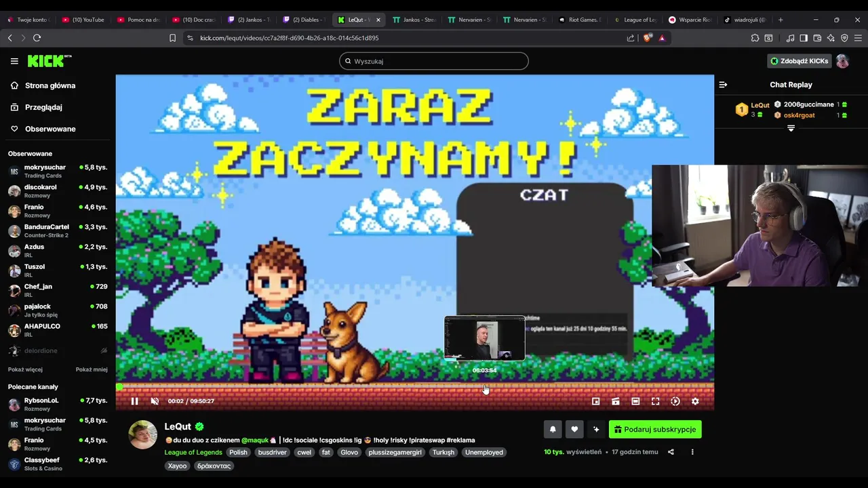Unmute the video player volume
The height and width of the screenshot is (488, 868).
155,401
